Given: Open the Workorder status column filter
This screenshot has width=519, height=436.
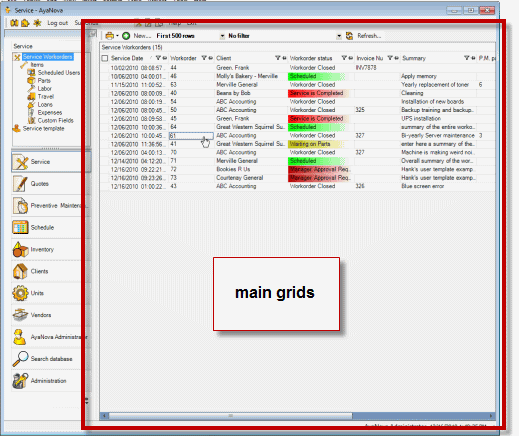Looking at the screenshot, I should coord(344,58).
